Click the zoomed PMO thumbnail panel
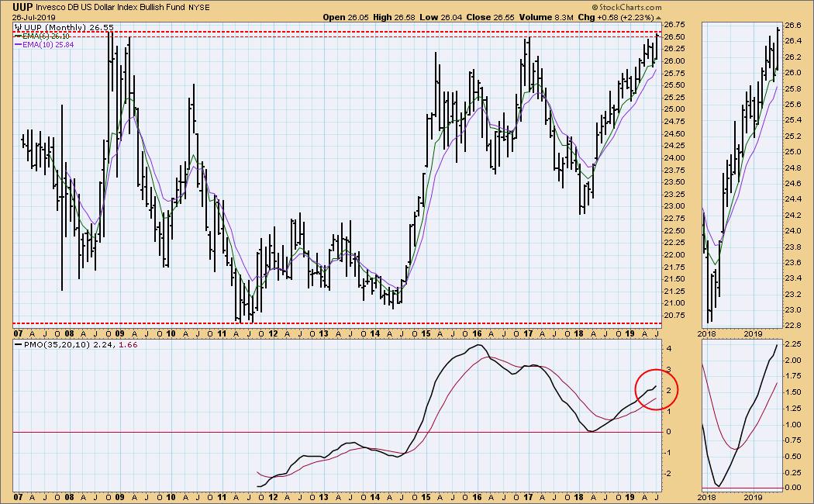 click(740, 415)
